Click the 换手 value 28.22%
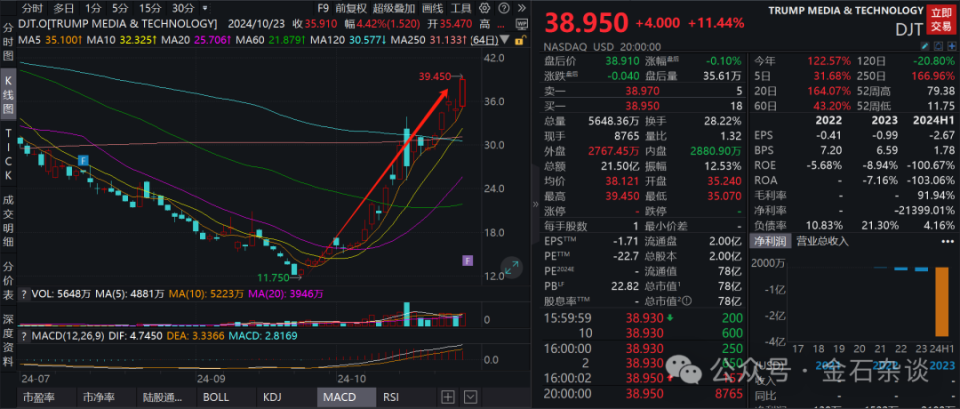The image size is (960, 409). coord(722,121)
